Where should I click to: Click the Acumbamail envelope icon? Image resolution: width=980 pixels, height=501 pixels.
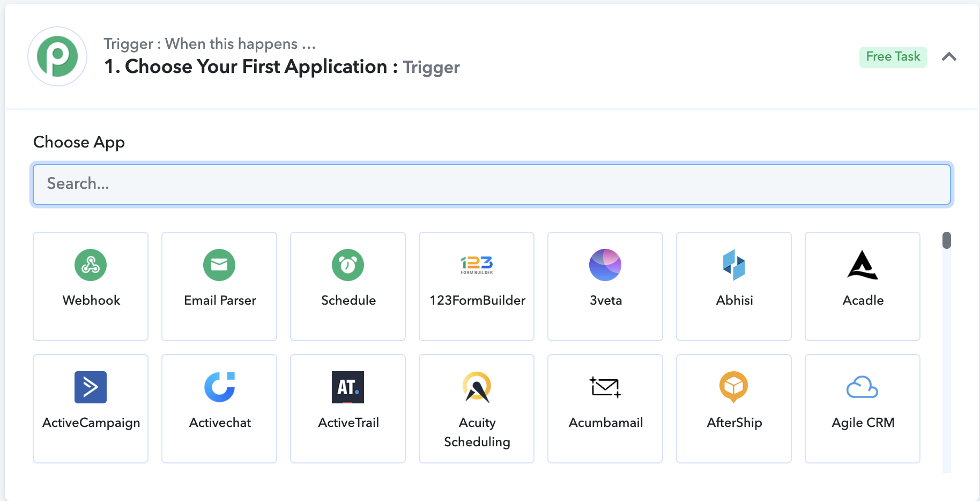coord(605,387)
